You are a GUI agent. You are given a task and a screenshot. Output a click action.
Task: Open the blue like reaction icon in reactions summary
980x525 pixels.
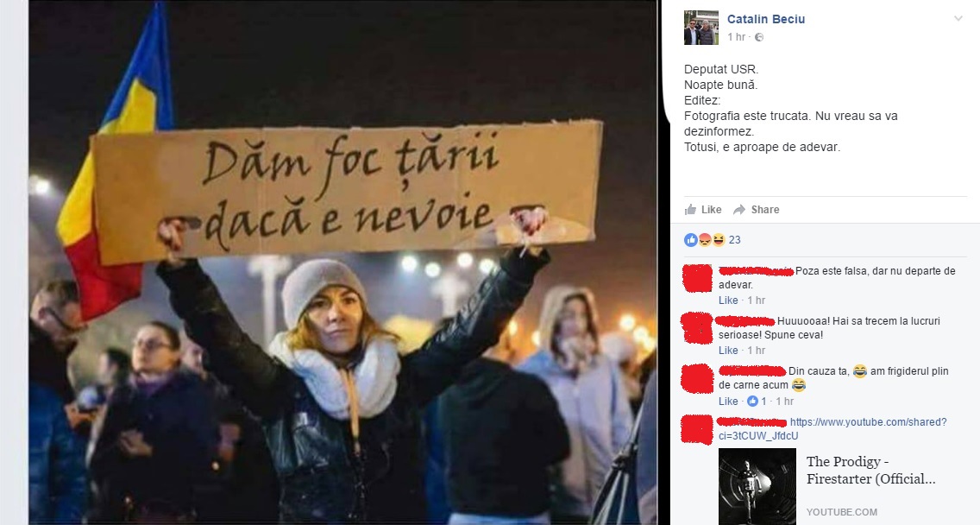point(691,240)
